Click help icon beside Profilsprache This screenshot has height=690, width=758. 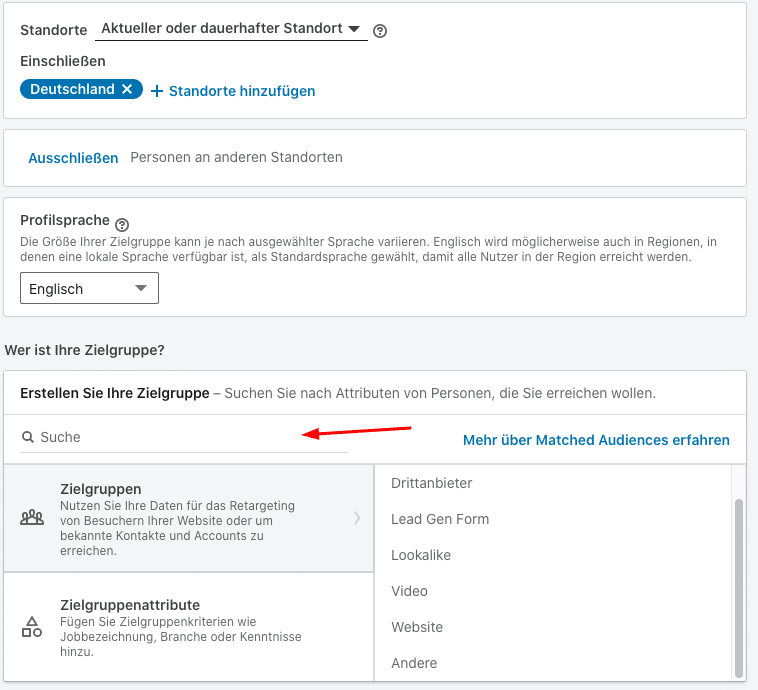tap(122, 225)
